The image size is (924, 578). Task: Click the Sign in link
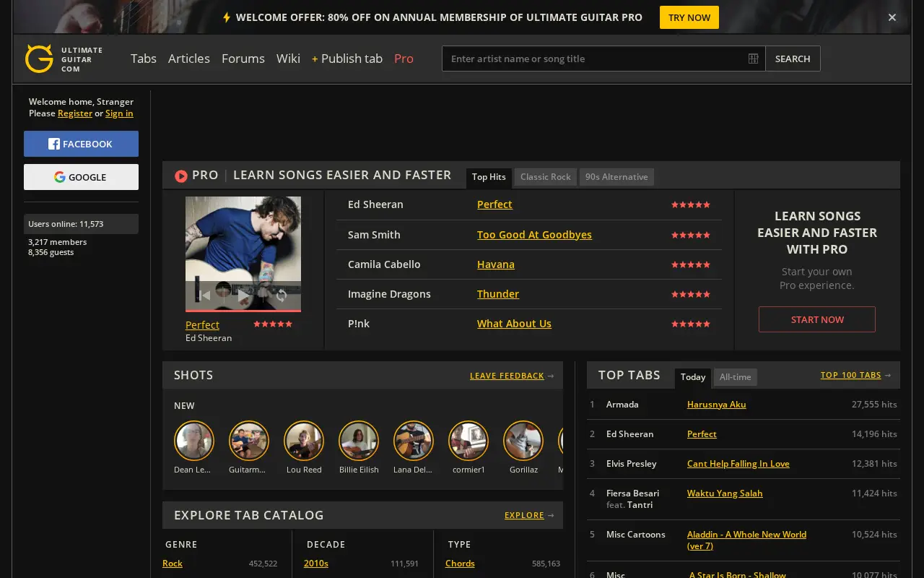119,113
